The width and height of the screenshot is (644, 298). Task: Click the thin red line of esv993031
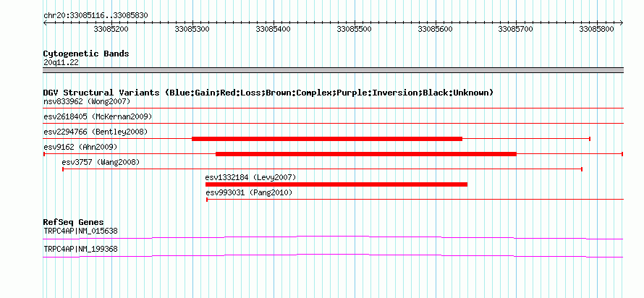pos(415,200)
